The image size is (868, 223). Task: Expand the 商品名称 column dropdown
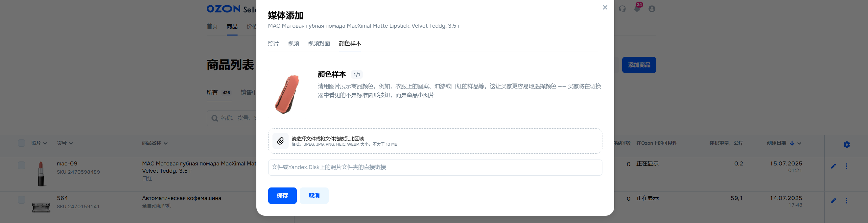[165, 143]
